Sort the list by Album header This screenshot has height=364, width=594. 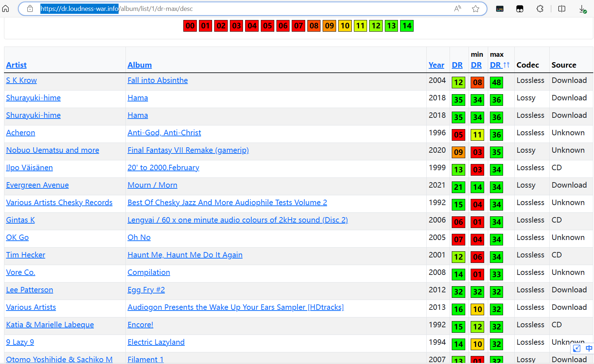pos(140,65)
